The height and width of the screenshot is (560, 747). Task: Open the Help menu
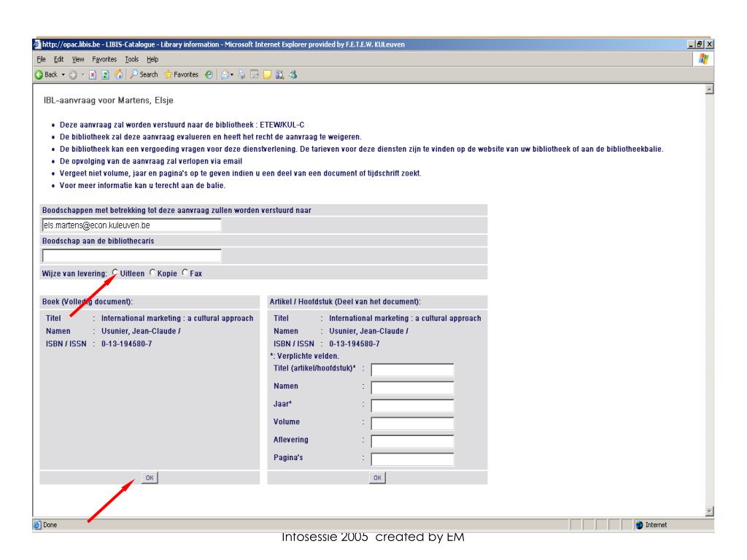point(152,60)
